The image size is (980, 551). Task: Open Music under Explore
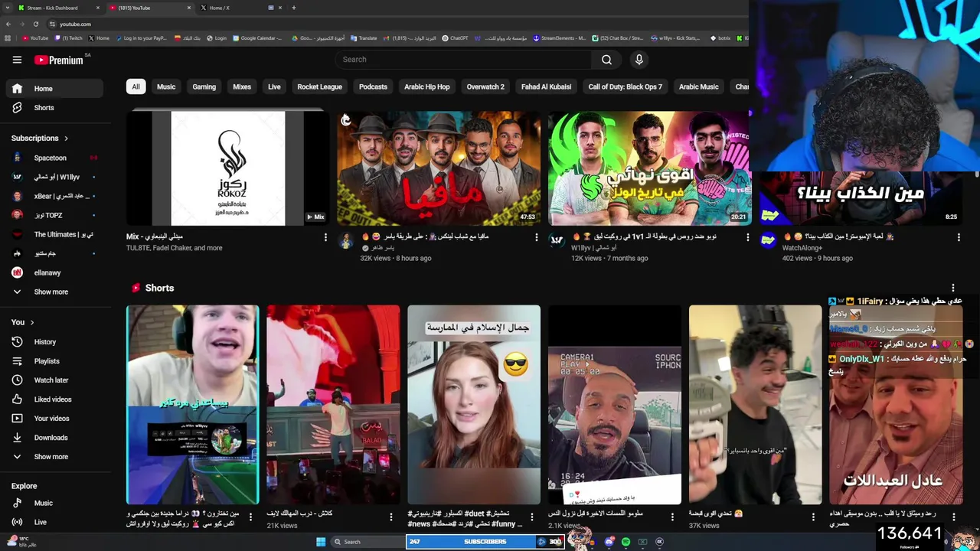(54, 503)
